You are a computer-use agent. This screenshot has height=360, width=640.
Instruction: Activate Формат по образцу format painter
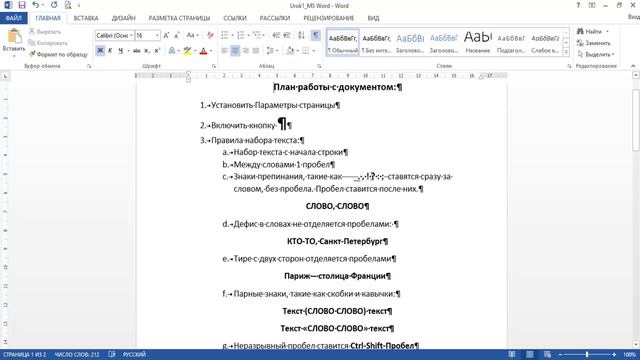click(x=58, y=54)
